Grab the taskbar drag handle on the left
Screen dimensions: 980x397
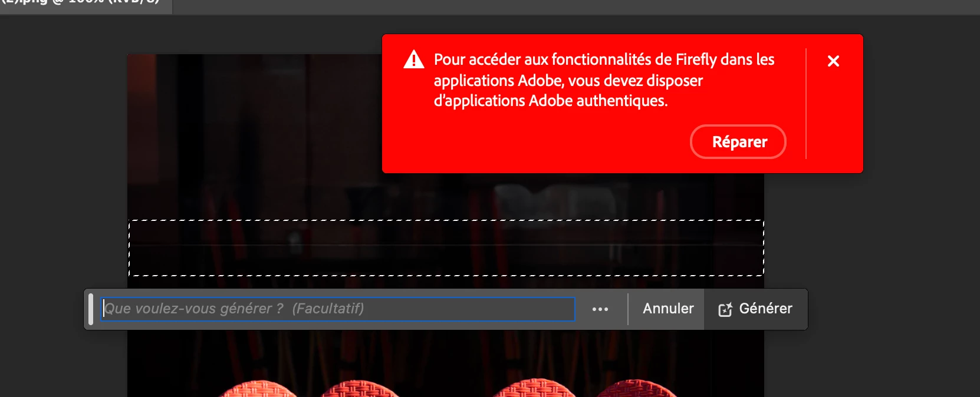91,309
